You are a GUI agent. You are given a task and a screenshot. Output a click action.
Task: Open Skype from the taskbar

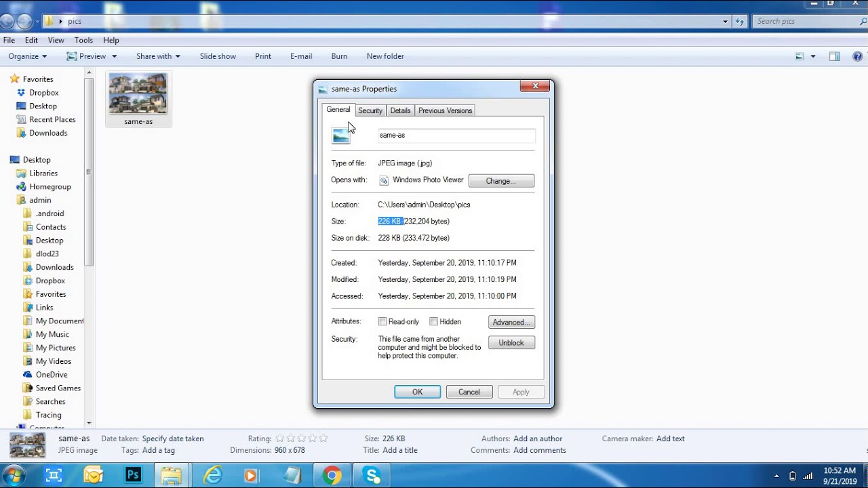click(x=372, y=475)
